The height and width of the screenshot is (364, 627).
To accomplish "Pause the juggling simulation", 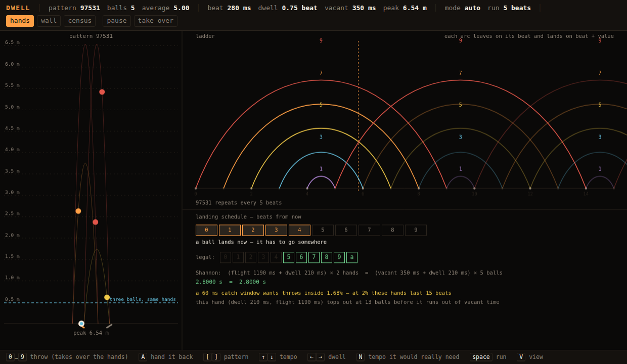I will click(x=117, y=21).
